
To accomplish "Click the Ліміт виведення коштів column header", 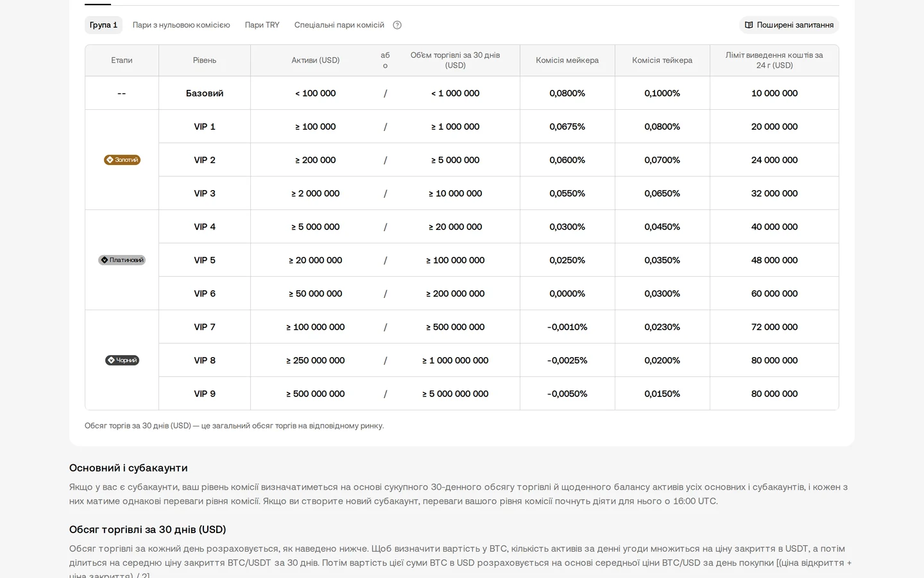I will [774, 60].
